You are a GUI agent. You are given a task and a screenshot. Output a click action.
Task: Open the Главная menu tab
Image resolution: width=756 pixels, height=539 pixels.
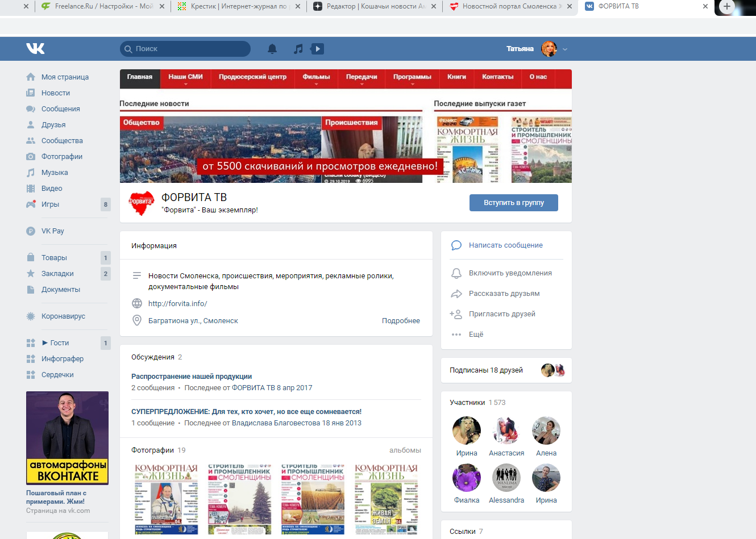point(140,79)
